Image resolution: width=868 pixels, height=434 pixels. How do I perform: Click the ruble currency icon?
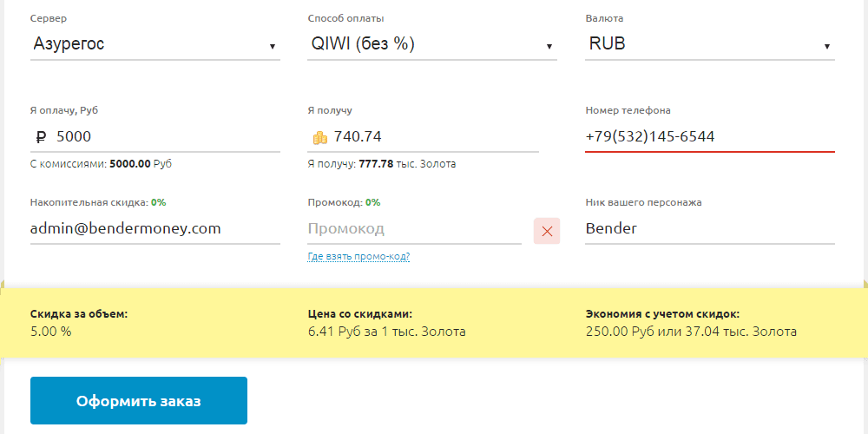41,136
